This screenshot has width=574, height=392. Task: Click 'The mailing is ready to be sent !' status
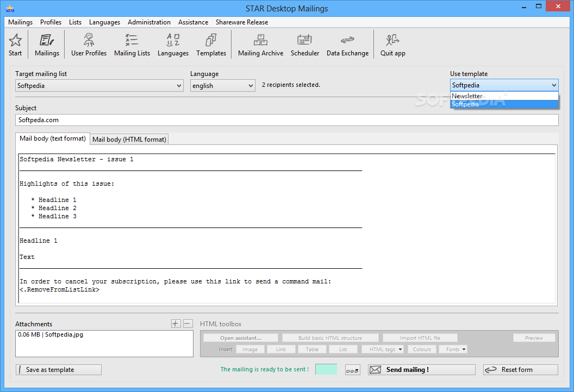coord(264,369)
